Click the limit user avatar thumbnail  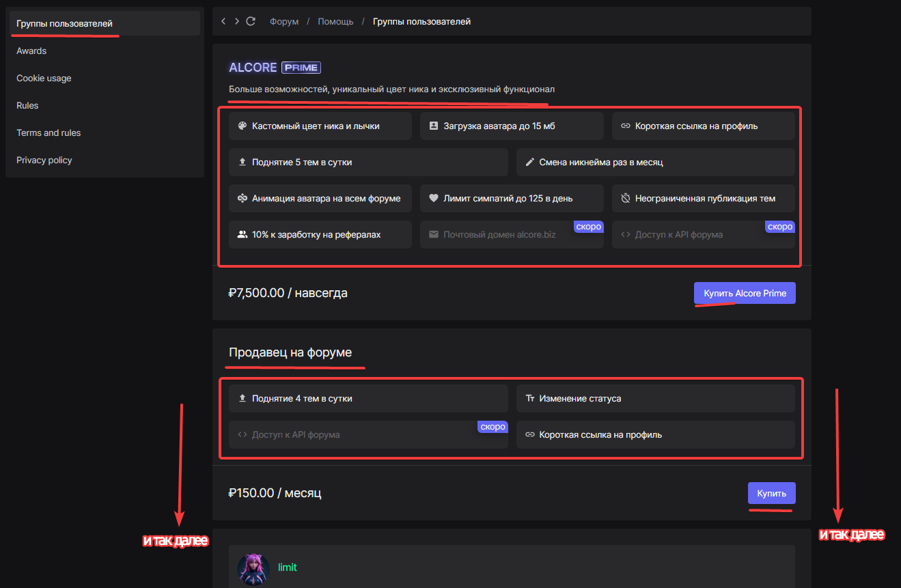click(x=253, y=569)
